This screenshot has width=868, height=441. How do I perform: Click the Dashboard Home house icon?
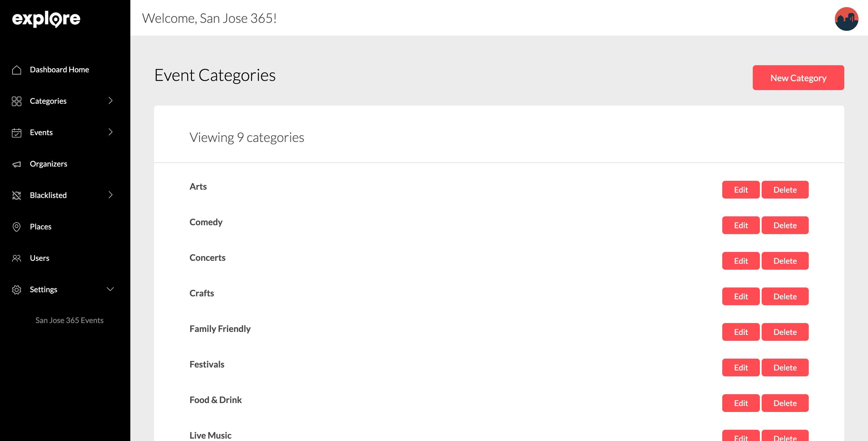click(17, 70)
